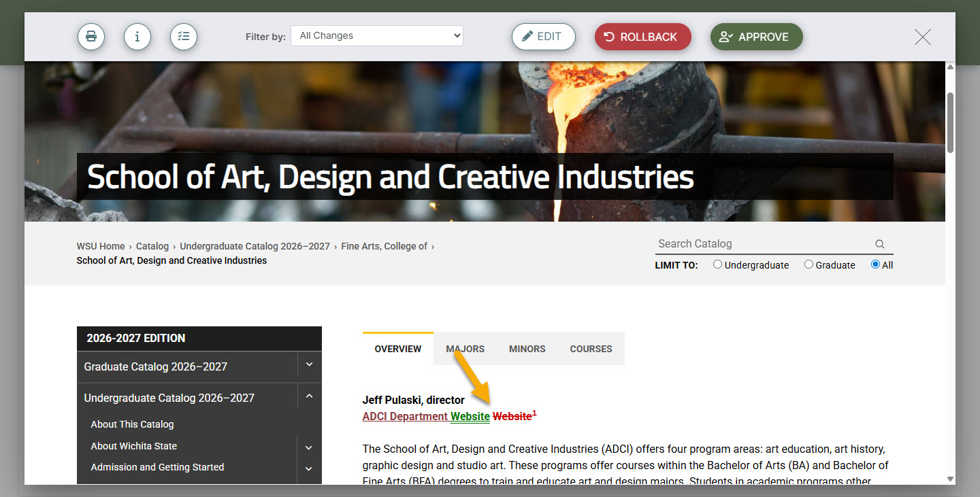The image size is (980, 497).
Task: Click the red struck-through Website text
Action: [512, 416]
